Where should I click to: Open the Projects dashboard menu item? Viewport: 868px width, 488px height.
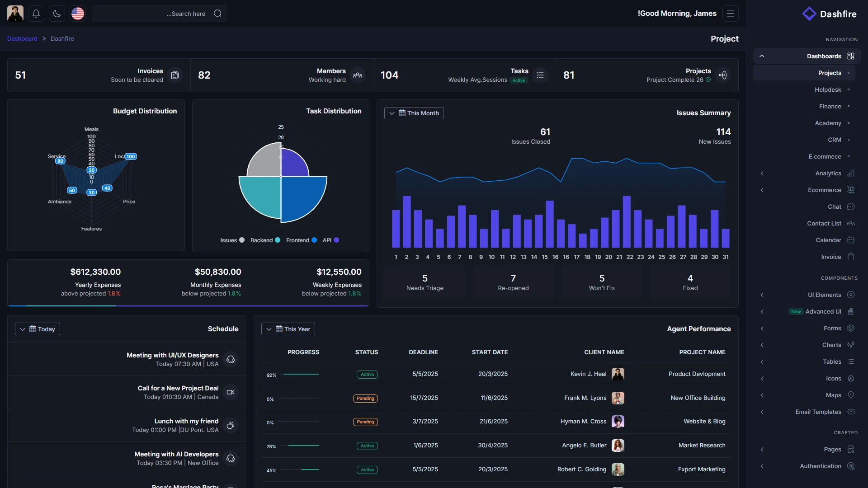(x=805, y=73)
